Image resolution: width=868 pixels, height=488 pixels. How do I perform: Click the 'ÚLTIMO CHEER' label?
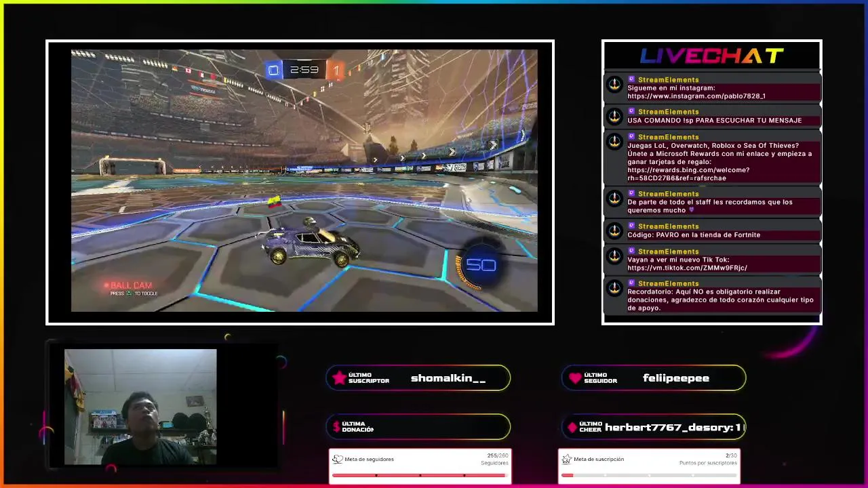pyautogui.click(x=590, y=427)
